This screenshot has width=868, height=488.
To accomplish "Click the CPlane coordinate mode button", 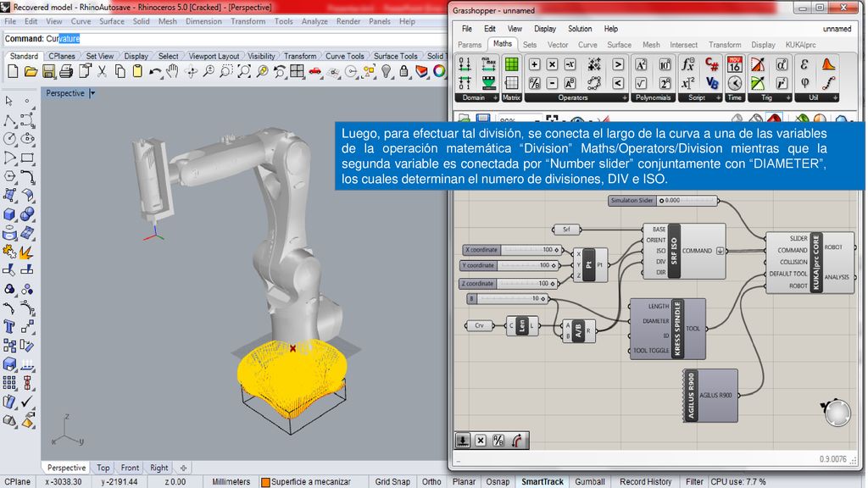I will pos(18,482).
